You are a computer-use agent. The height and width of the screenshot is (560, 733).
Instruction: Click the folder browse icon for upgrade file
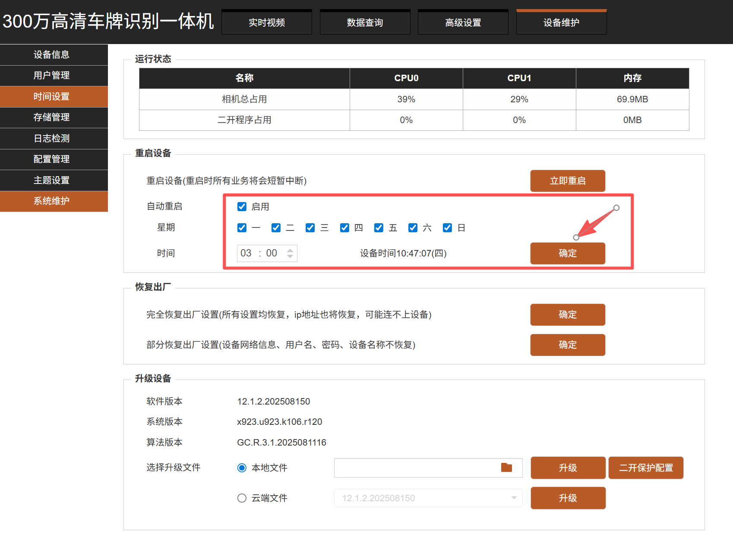[x=506, y=468]
